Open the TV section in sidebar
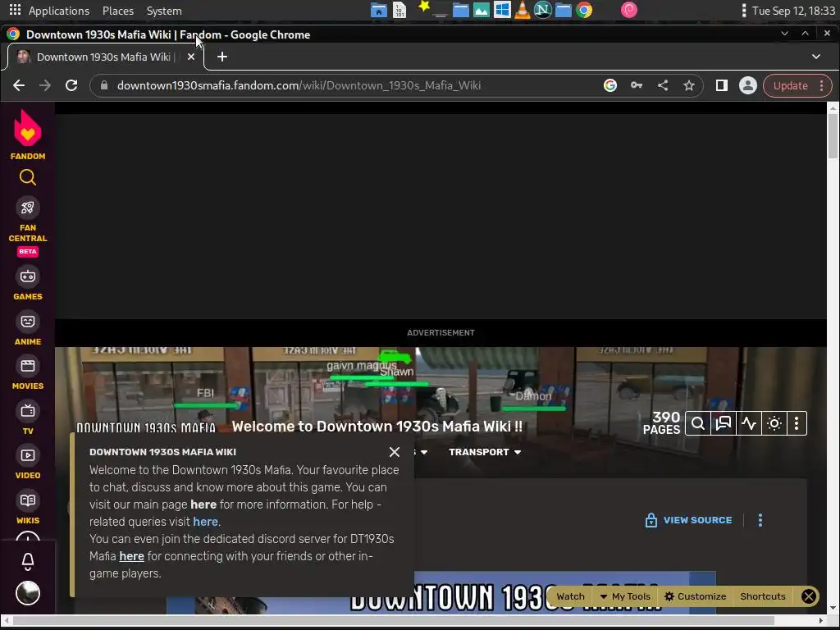This screenshot has width=840, height=630. click(x=27, y=418)
